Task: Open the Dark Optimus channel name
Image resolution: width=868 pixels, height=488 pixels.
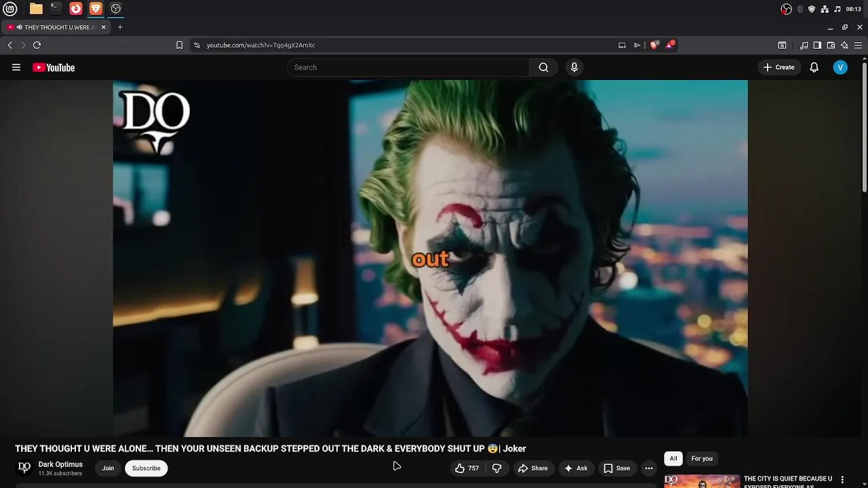Action: [x=60, y=464]
